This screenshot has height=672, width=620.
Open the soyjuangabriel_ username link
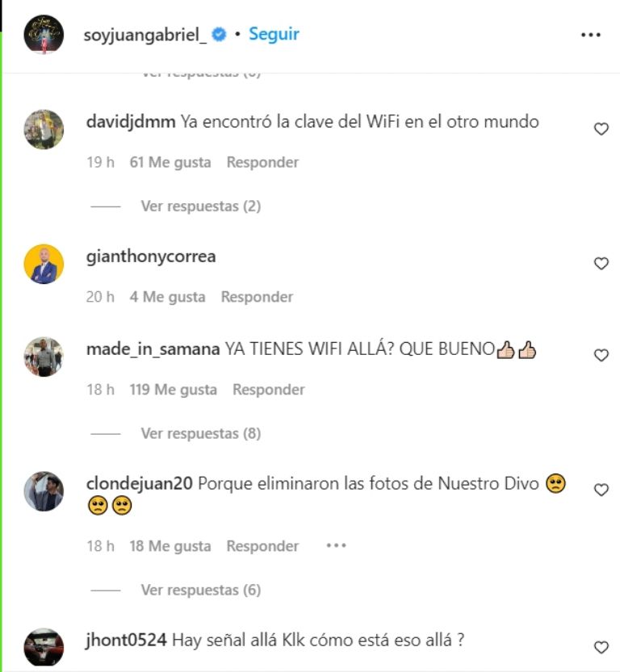pos(145,35)
